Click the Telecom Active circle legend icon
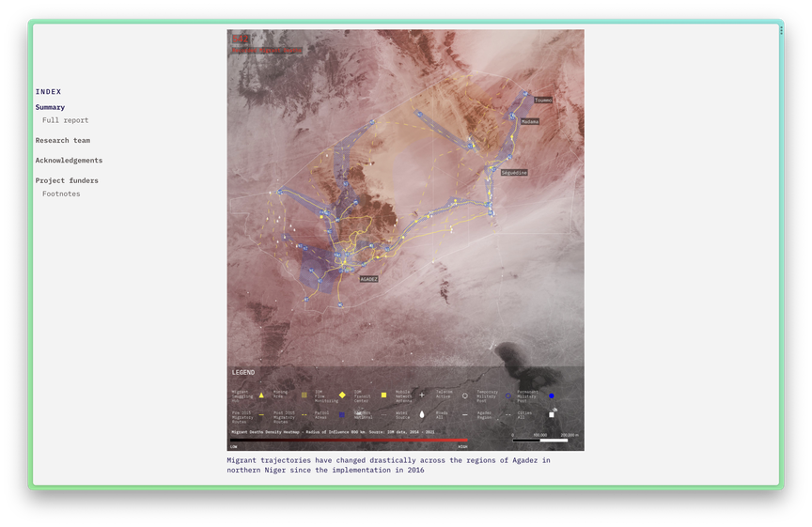The height and width of the screenshot is (527, 812). tap(464, 396)
